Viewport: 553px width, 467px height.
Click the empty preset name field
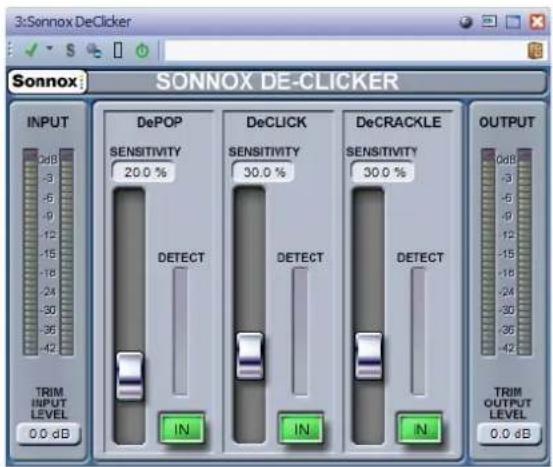345,51
